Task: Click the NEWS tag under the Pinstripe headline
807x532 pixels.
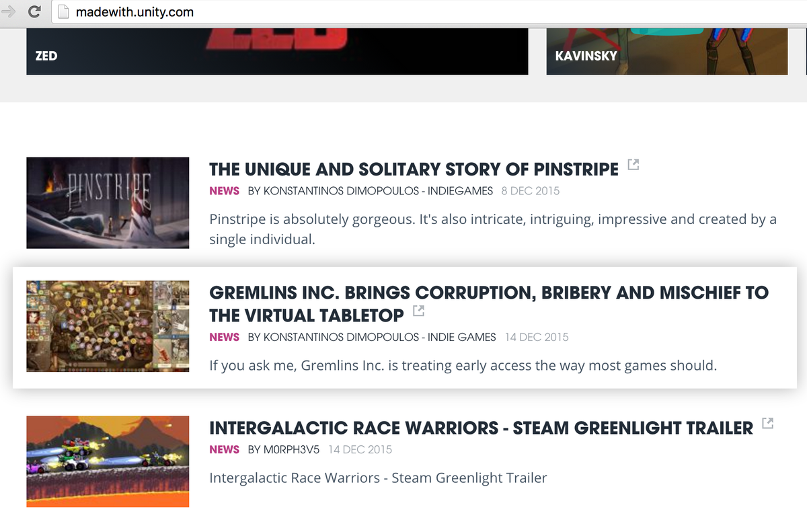Action: point(224,191)
